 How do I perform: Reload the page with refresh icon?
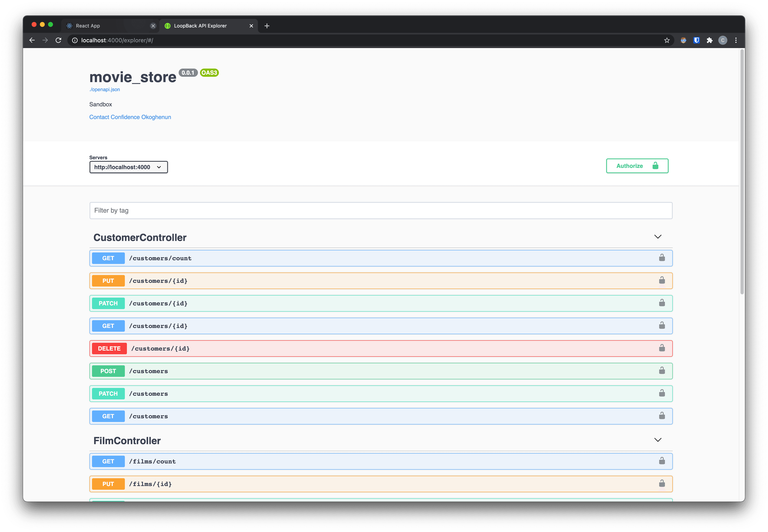tap(58, 40)
